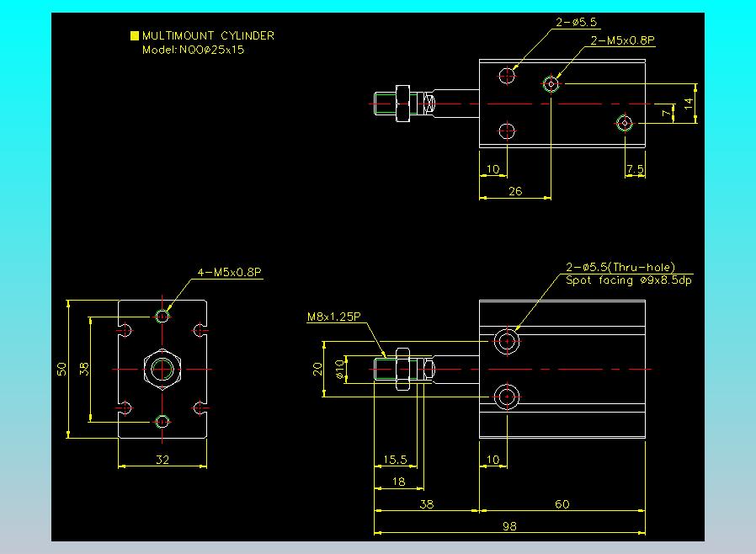This screenshot has height=554, width=756.
Task: Click the 50 height dimension in front view
Action: pos(61,370)
